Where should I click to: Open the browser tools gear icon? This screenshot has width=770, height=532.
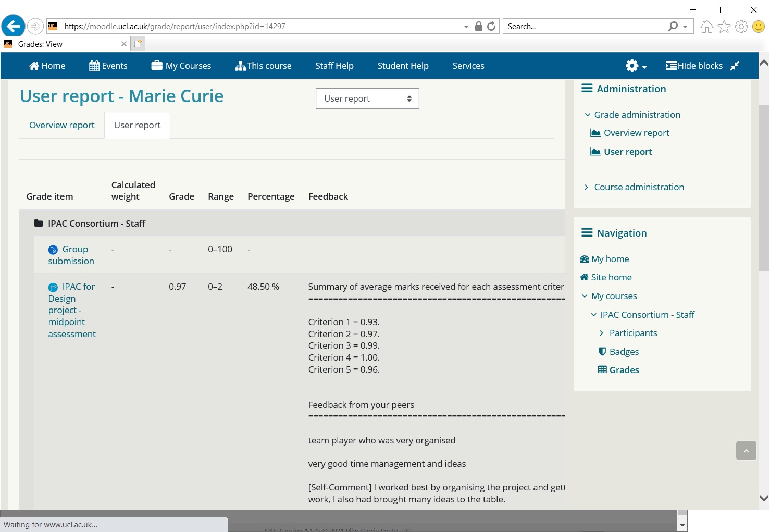tap(741, 27)
